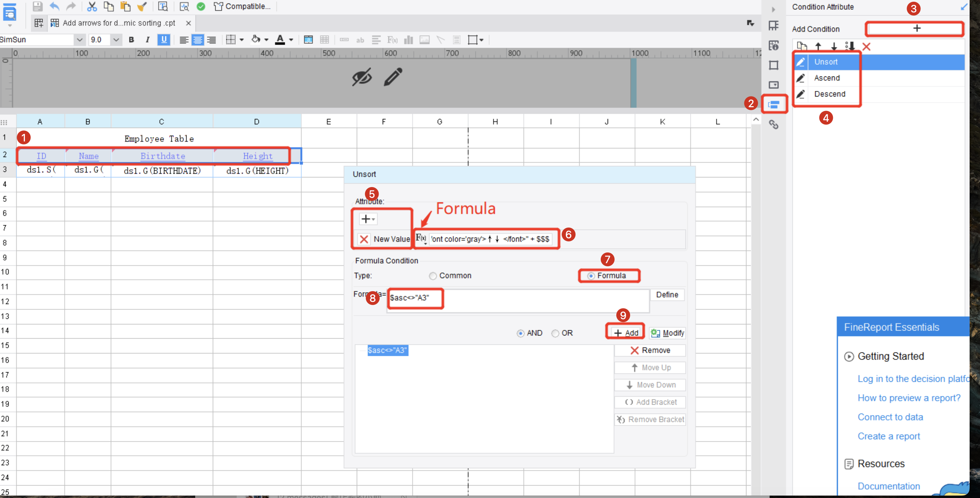
Task: Select the Formula type radio button
Action: pyautogui.click(x=590, y=276)
